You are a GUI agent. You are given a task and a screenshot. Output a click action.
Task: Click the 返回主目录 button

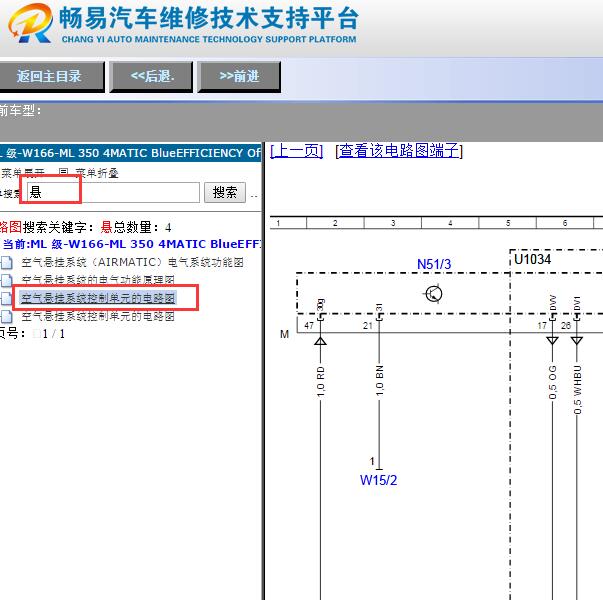[x=50, y=77]
